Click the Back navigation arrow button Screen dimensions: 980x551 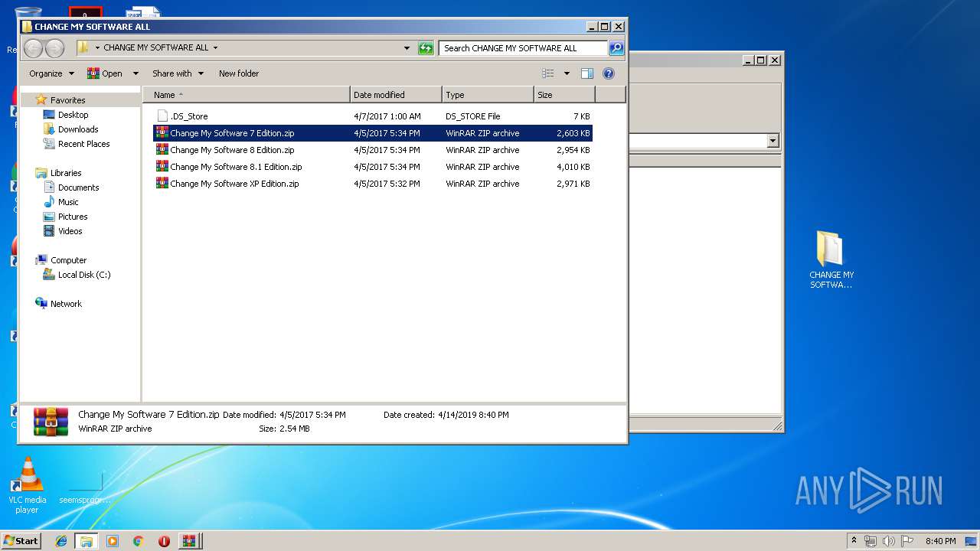(x=33, y=48)
